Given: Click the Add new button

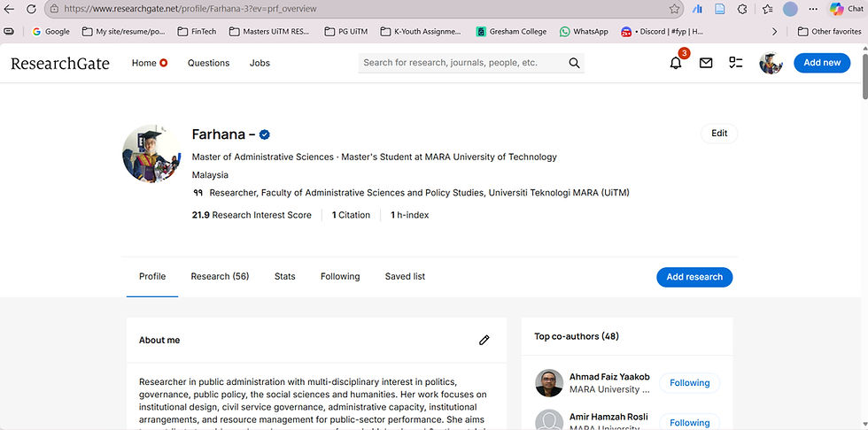Looking at the screenshot, I should click(822, 63).
